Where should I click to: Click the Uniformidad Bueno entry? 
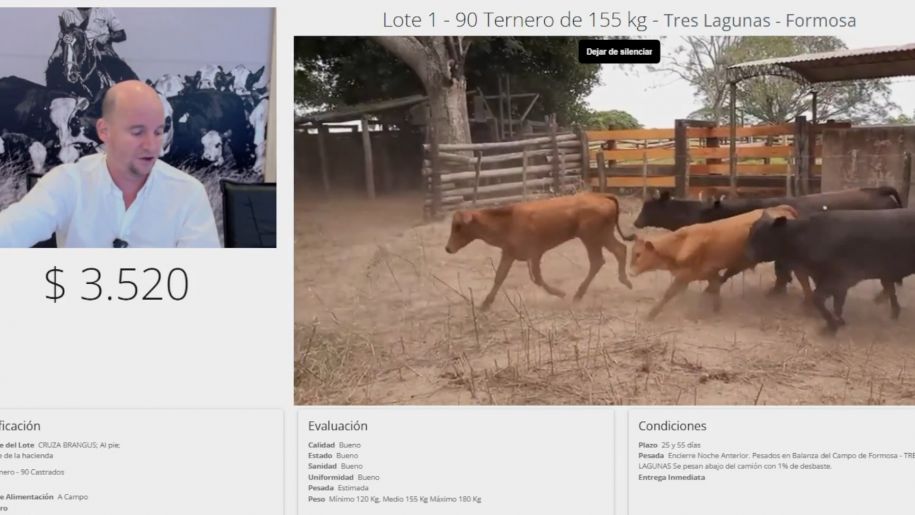344,477
